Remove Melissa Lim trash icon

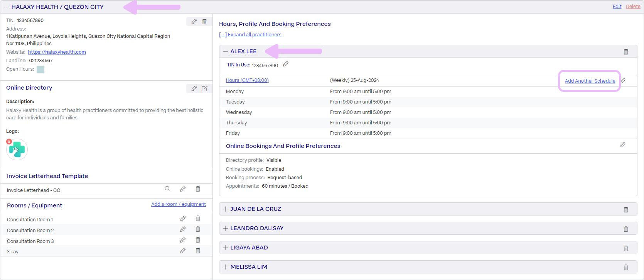626,267
